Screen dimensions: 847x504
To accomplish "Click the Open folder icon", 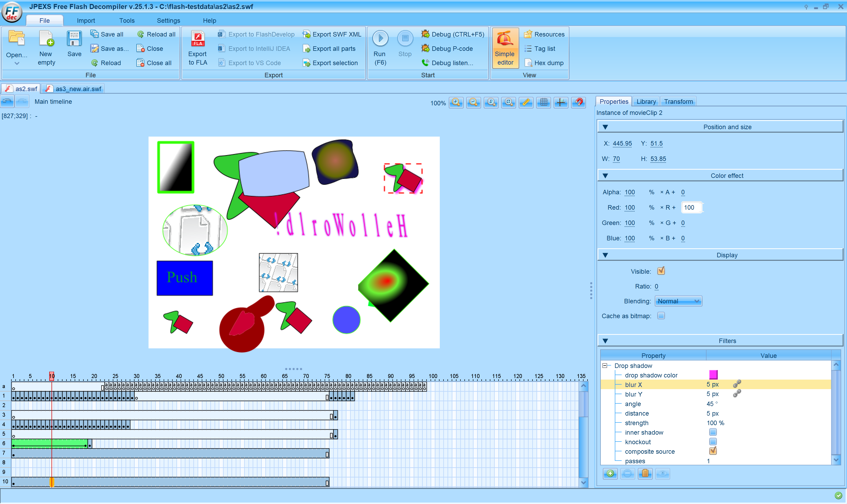I will point(16,38).
